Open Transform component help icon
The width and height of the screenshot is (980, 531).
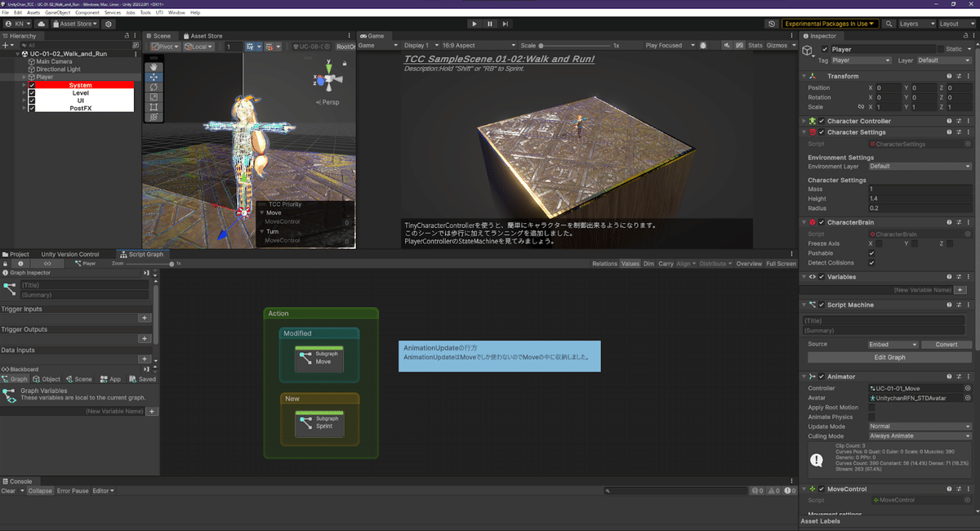pos(949,76)
